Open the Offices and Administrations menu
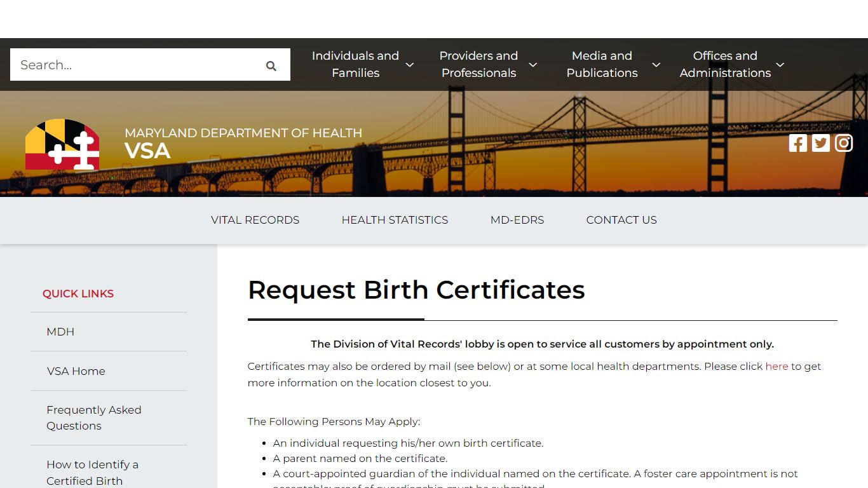The image size is (868, 488). pos(725,64)
